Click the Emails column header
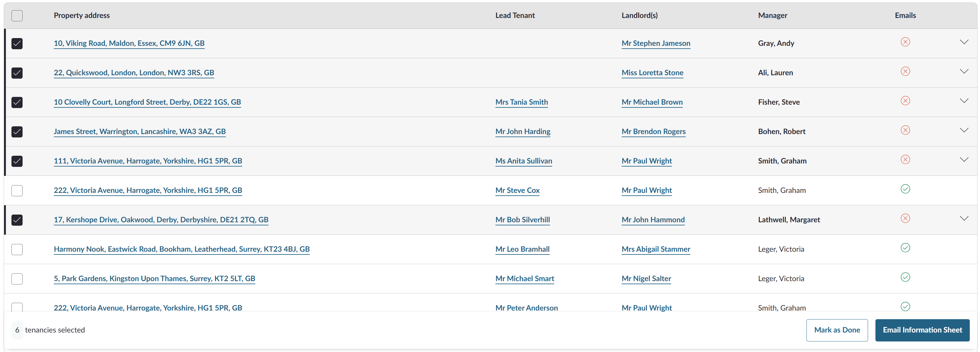 (x=905, y=15)
